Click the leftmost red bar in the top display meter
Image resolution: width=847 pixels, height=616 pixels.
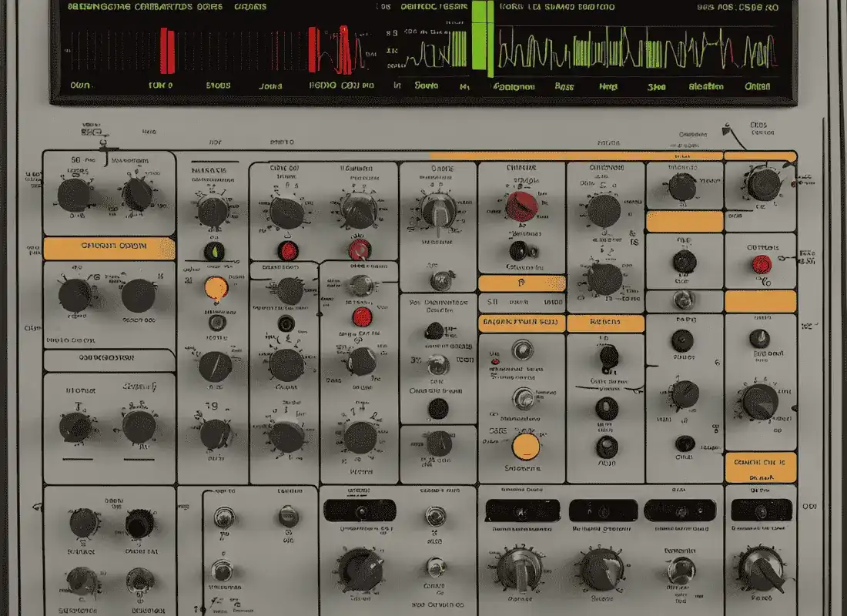click(167, 51)
